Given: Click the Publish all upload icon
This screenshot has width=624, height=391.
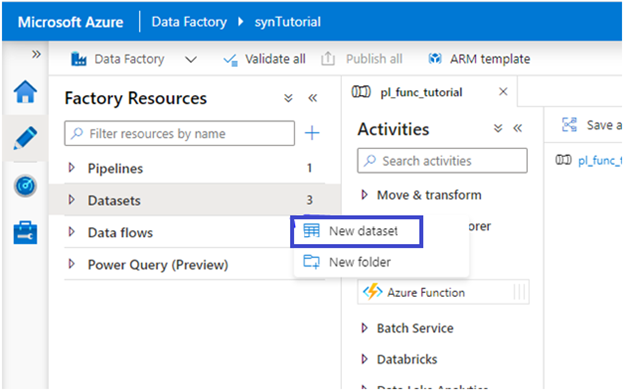Looking at the screenshot, I should (x=328, y=59).
